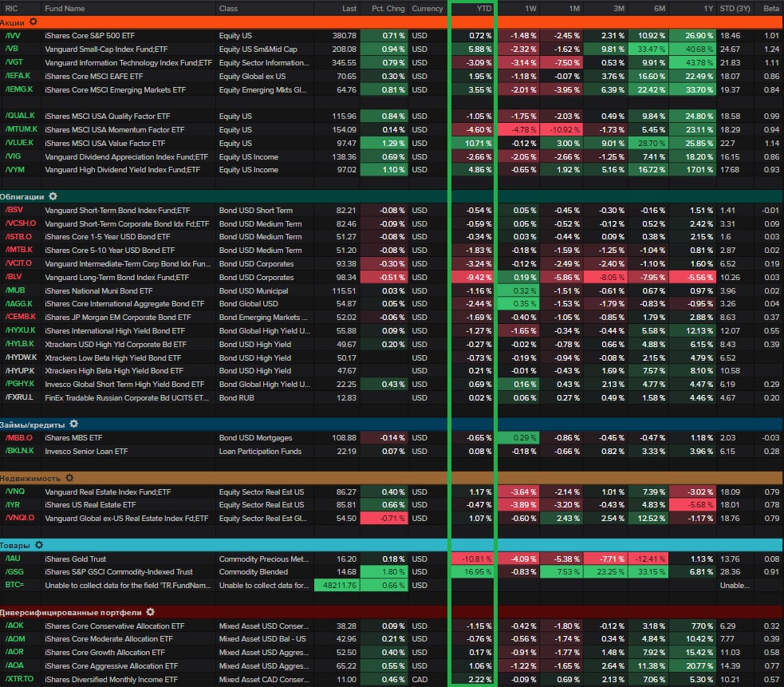This screenshot has height=687, width=784.
Task: Open the /QUAL.K ticker link
Action: (19, 116)
